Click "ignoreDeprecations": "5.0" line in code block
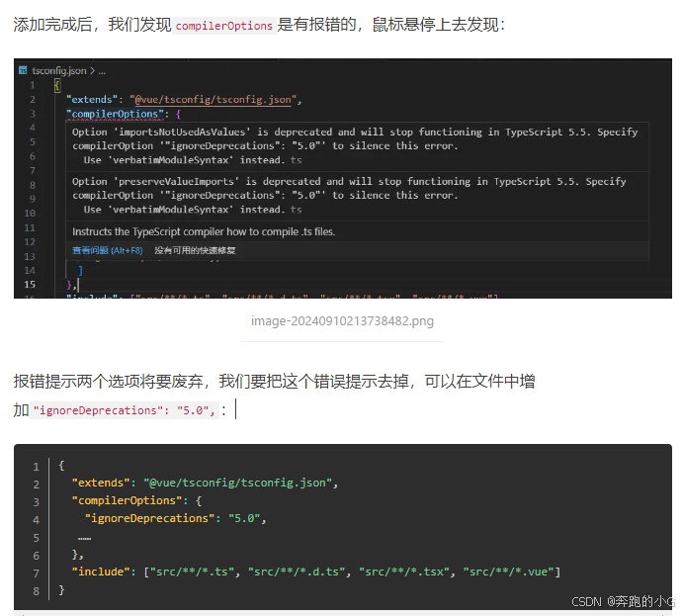 175,518
